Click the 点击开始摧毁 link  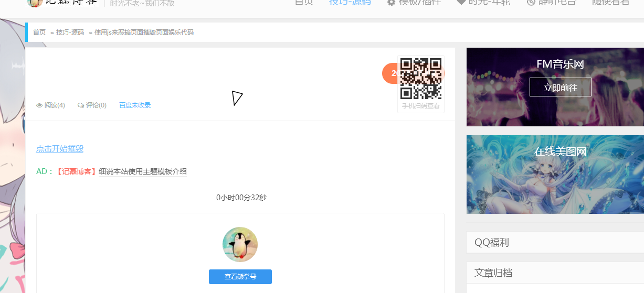pyautogui.click(x=60, y=149)
